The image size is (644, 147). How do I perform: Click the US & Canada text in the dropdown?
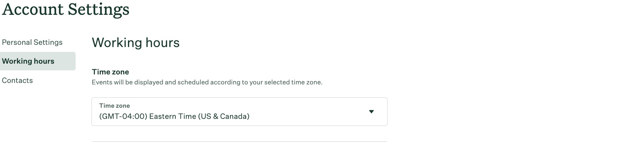(x=224, y=116)
